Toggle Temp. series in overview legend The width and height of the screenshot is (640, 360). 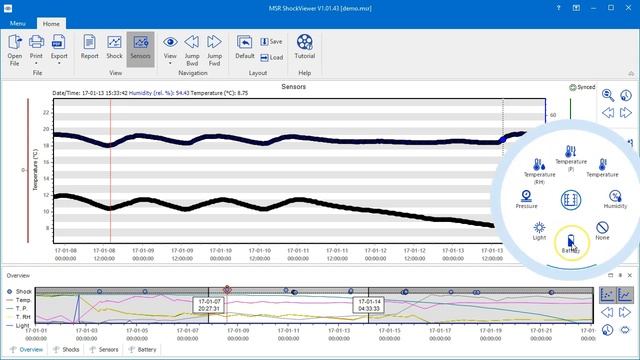[19, 300]
